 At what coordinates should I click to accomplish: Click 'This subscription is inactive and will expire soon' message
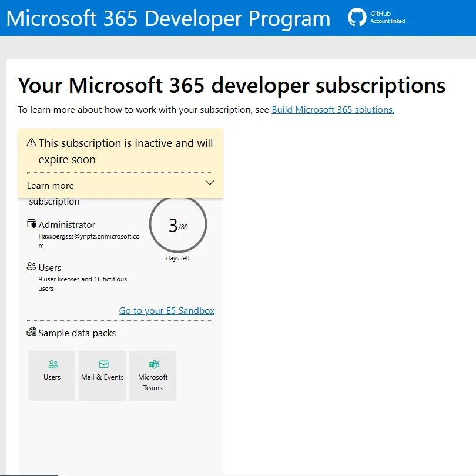pos(125,151)
